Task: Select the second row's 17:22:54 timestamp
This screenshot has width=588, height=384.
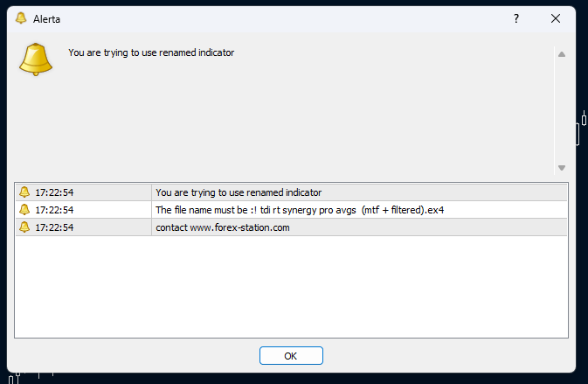Action: (x=54, y=210)
